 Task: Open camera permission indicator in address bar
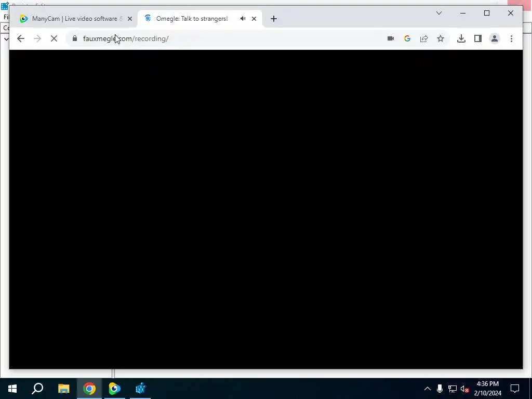[391, 38]
